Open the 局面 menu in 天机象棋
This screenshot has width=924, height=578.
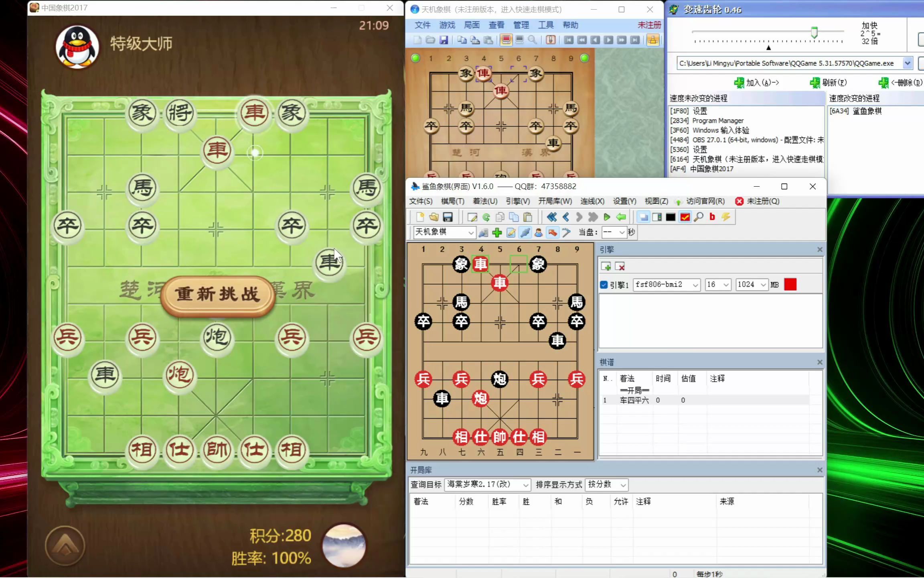[x=472, y=25]
